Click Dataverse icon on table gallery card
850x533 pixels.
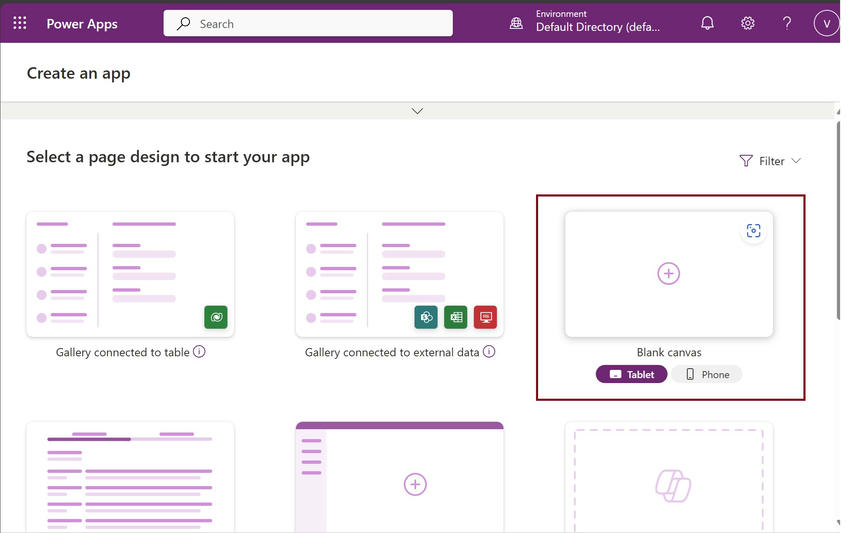point(216,317)
